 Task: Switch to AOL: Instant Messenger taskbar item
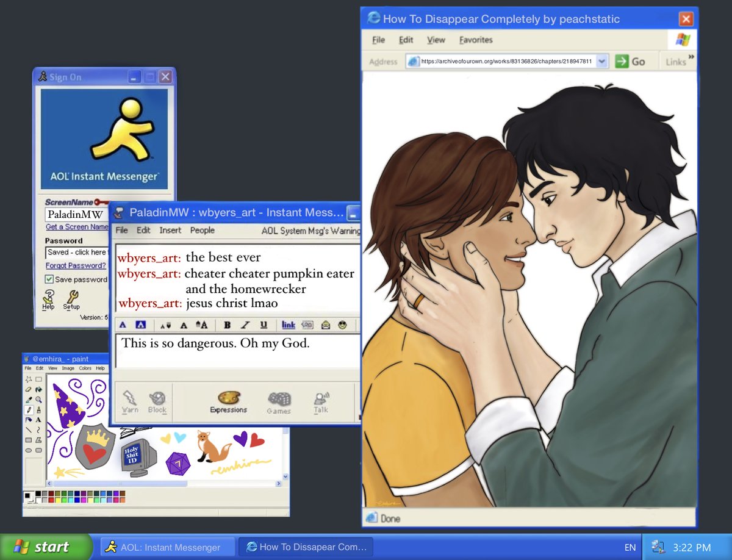tap(168, 547)
